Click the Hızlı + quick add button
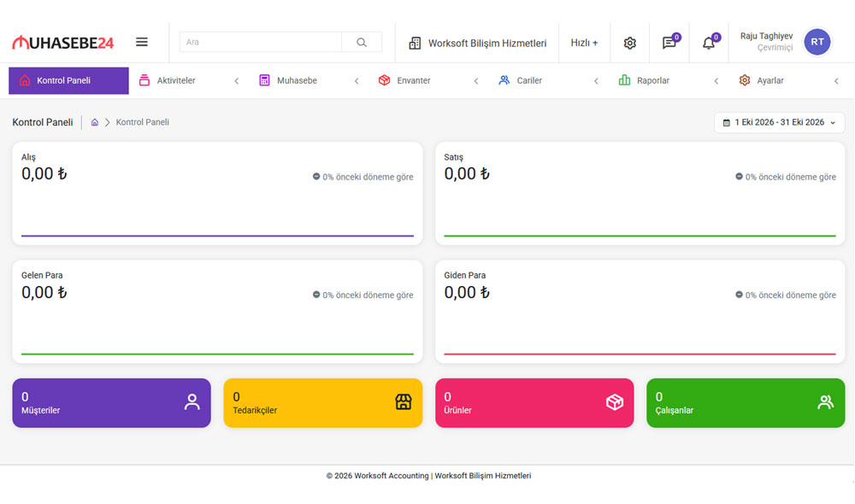The height and width of the screenshot is (504, 855). point(584,43)
